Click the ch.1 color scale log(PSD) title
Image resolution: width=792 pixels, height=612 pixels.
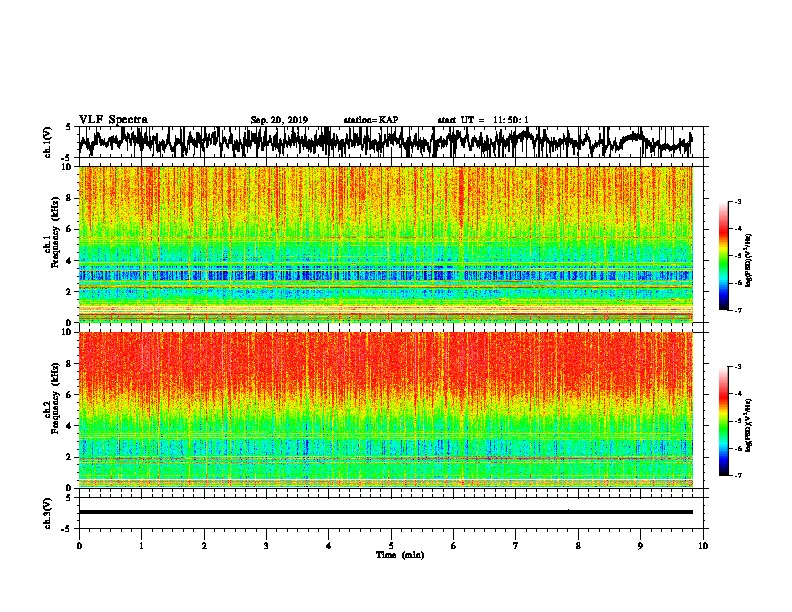pos(748,261)
